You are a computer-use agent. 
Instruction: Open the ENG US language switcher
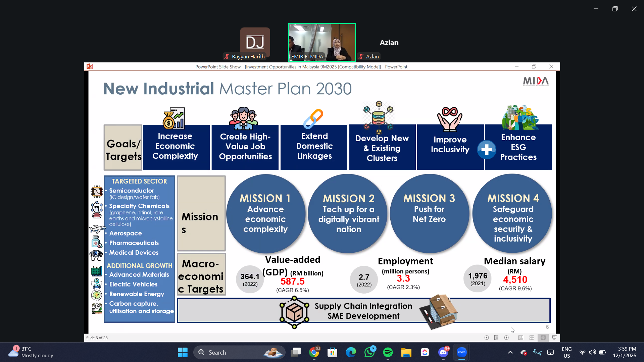[566, 352]
